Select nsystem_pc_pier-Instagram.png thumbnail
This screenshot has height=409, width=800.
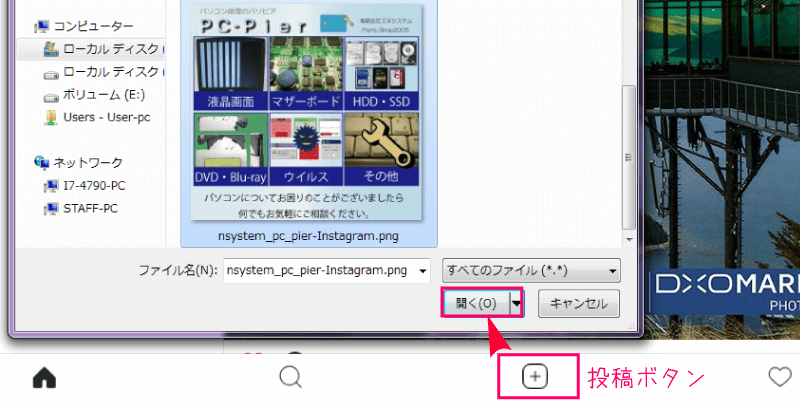306,113
